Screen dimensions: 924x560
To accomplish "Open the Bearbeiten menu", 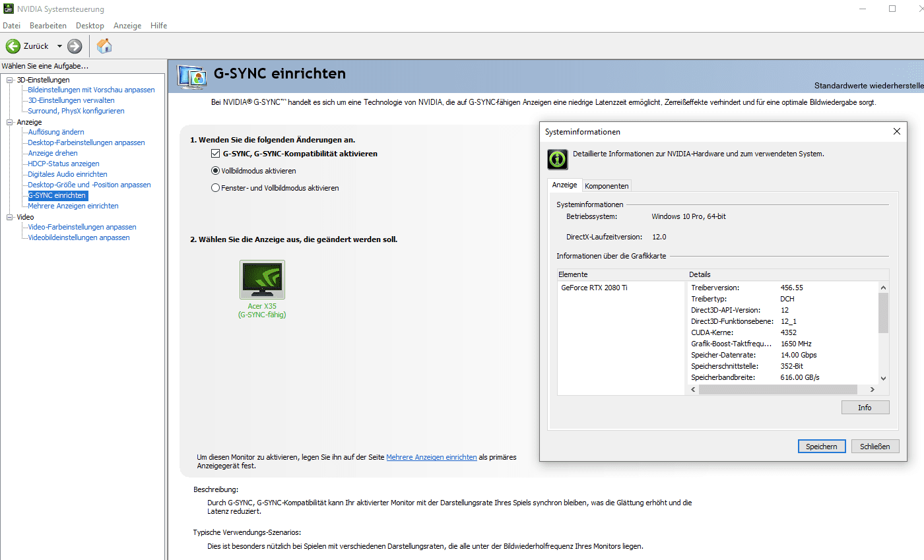I will click(48, 26).
